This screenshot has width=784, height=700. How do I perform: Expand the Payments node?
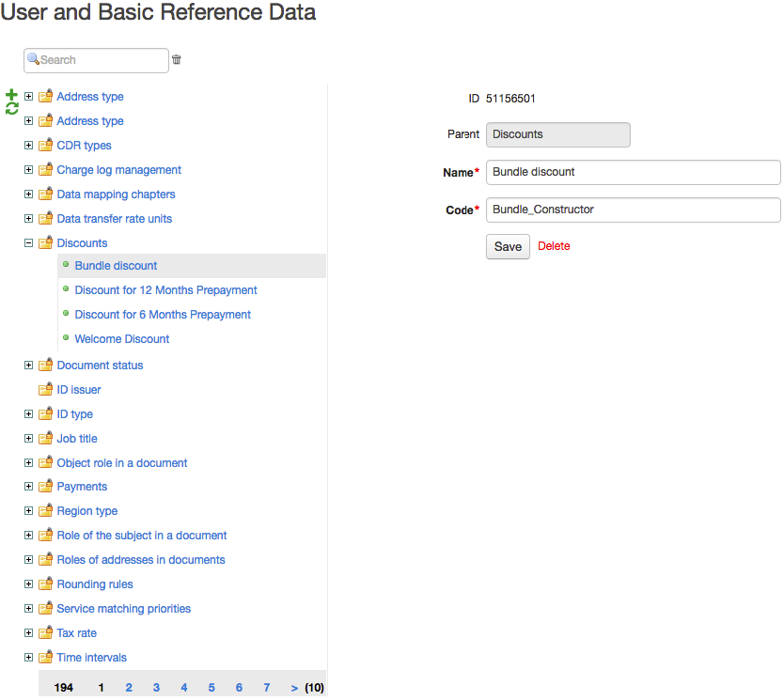tap(28, 486)
